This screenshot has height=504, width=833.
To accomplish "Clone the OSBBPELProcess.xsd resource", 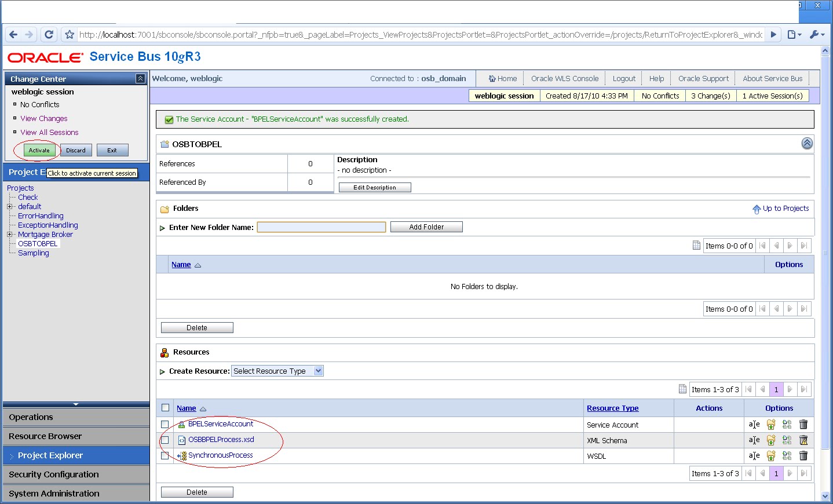I will click(x=787, y=440).
